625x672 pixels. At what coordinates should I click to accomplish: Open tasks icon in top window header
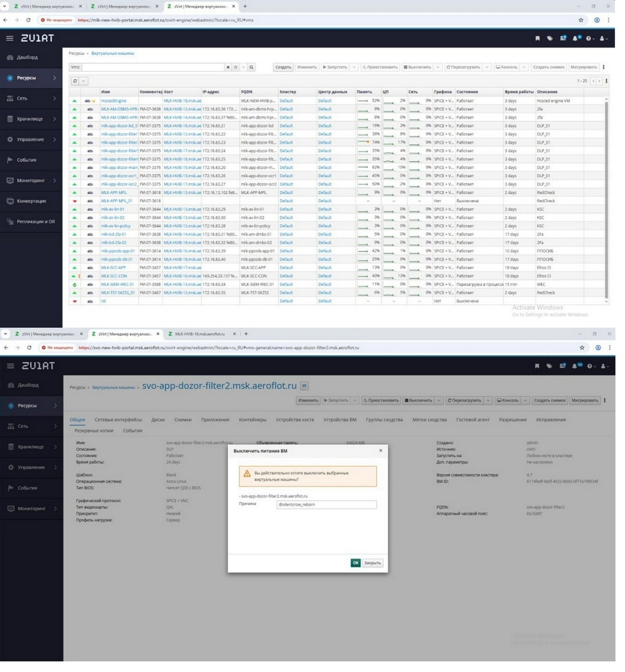pyautogui.click(x=563, y=38)
